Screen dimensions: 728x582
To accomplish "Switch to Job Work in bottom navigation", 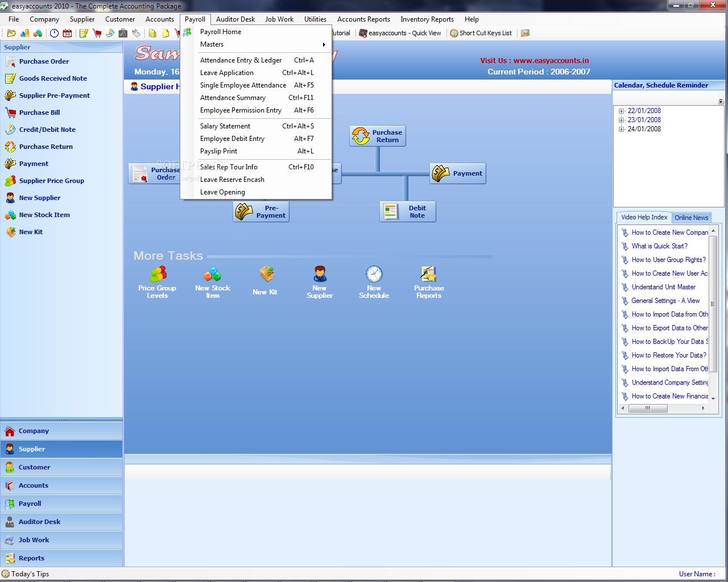I will 61,540.
